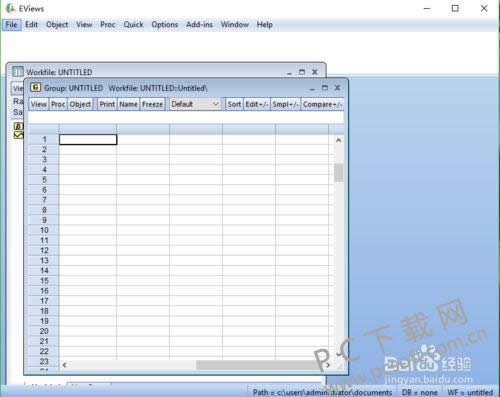This screenshot has height=397, width=500.
Task: Select the first cell in row 1
Action: (x=88, y=140)
